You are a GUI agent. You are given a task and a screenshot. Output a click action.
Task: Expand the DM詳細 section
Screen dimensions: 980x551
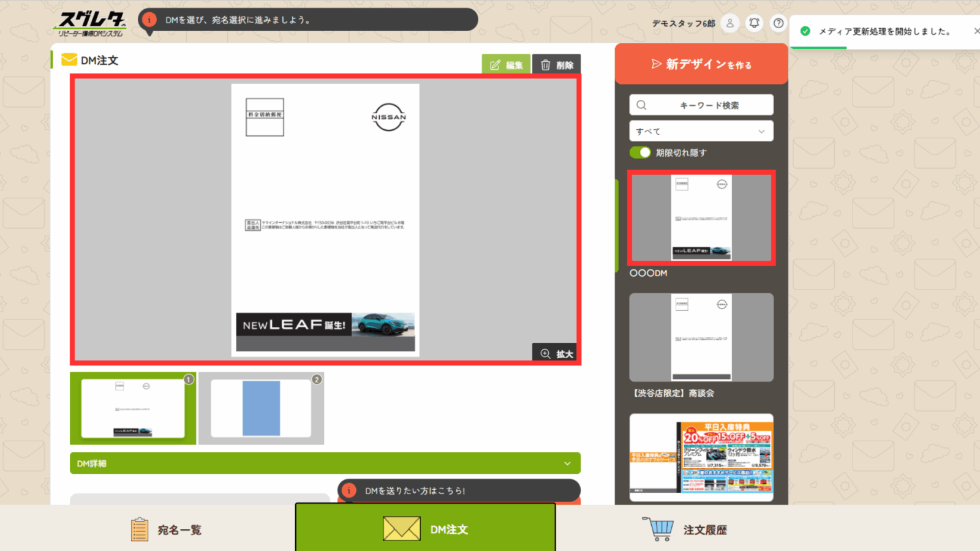click(x=325, y=463)
